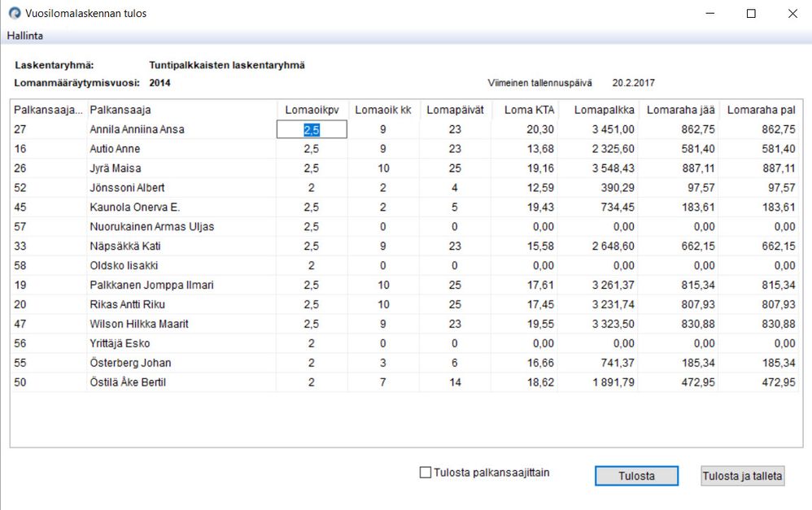Click Tulosta ja talleta button

[x=742, y=476]
